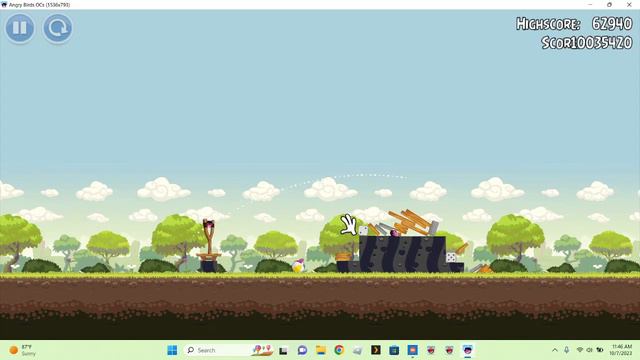640x360 pixels.
Task: Click the white and yellow bird on the grass
Action: 298,266
